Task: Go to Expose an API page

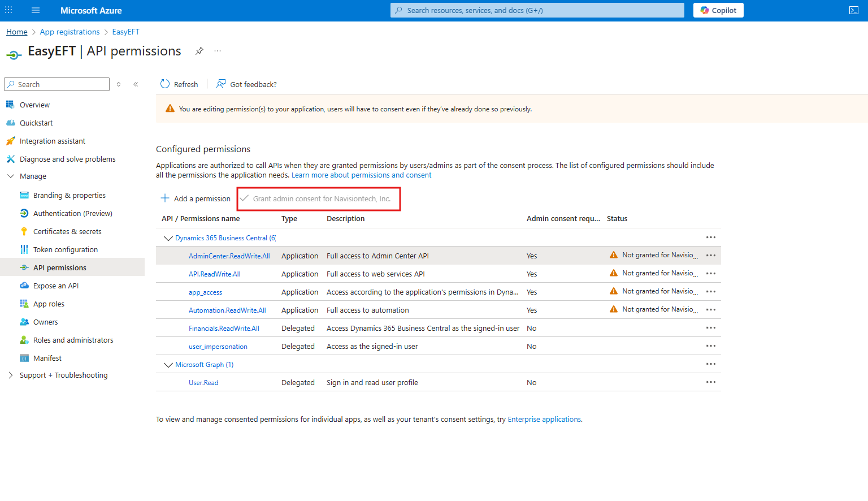Action: click(55, 286)
